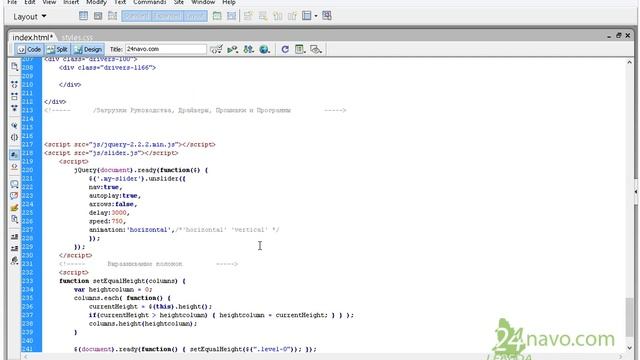Click the 'autoplay:true,' code line
The height and width of the screenshot is (360, 640).
tap(115, 196)
